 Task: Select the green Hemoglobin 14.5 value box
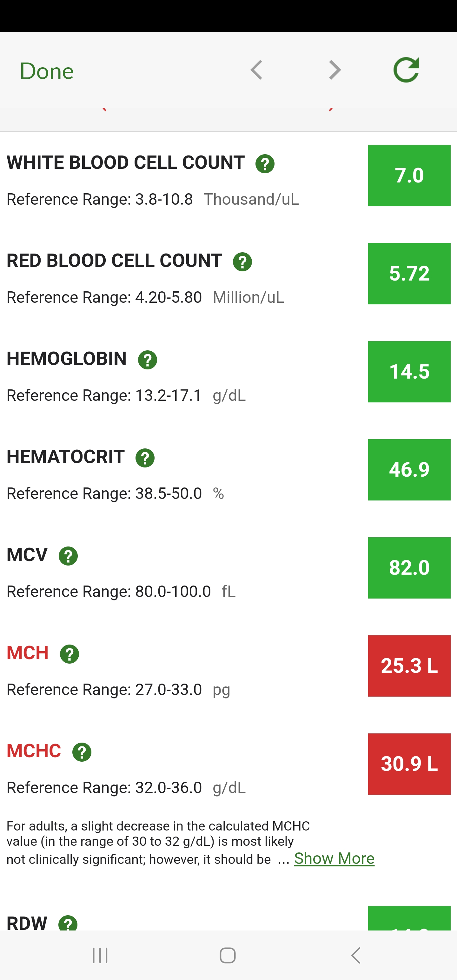[409, 372]
